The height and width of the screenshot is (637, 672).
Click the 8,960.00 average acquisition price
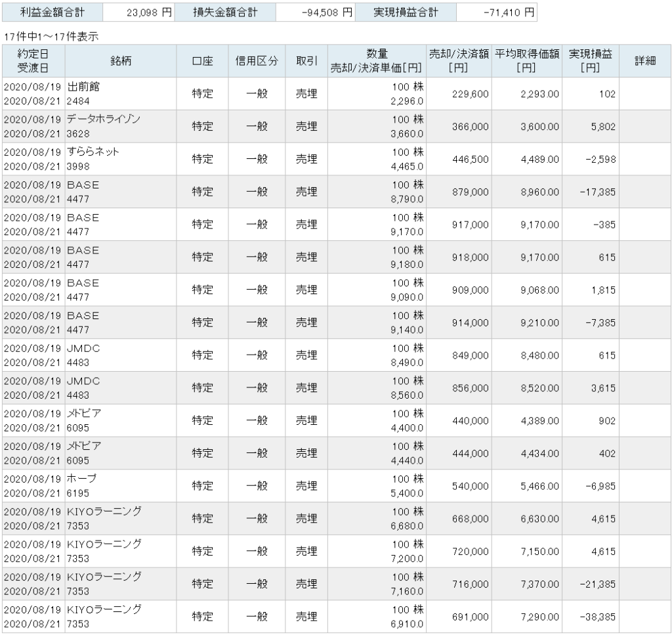539,192
